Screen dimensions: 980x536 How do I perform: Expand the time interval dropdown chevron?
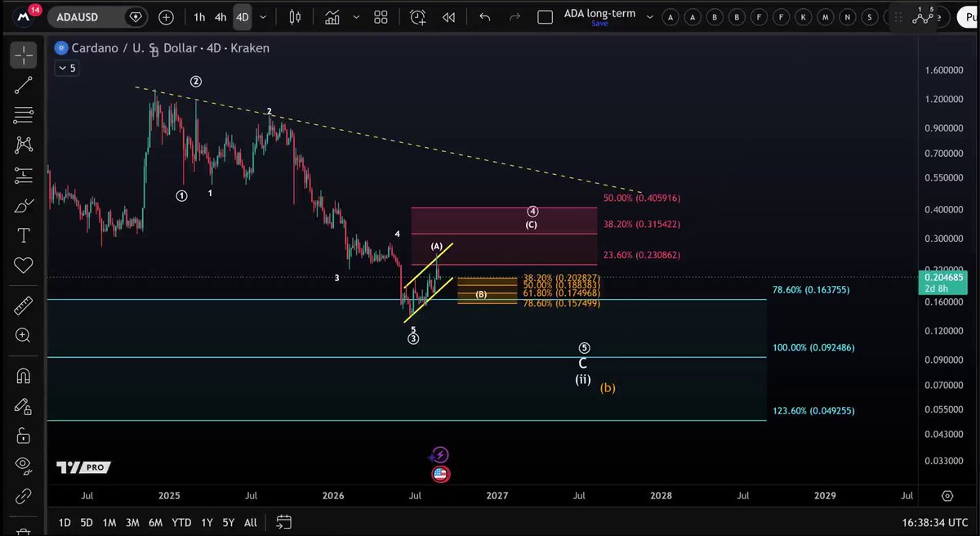coord(263,17)
